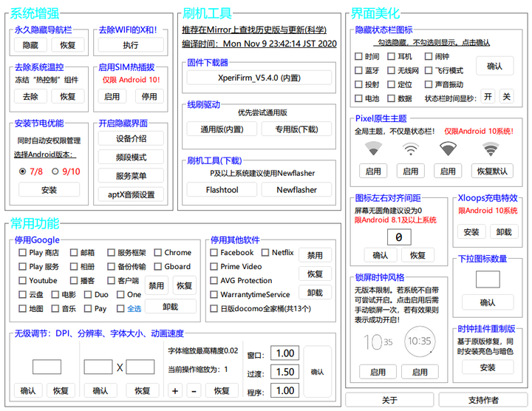The width and height of the screenshot is (532, 411).
Task: Click the minus font scale button
Action: pyautogui.click(x=194, y=390)
